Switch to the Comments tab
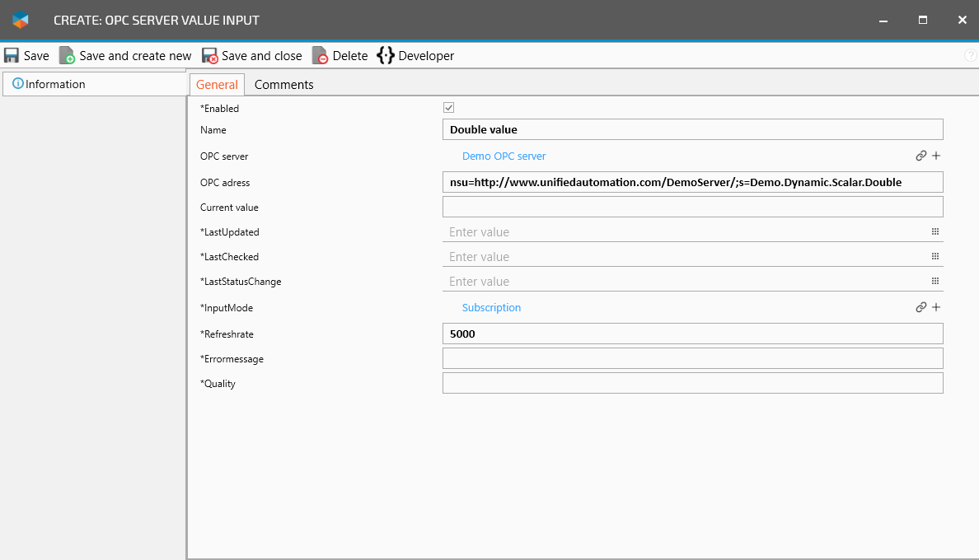979x560 pixels. point(283,85)
